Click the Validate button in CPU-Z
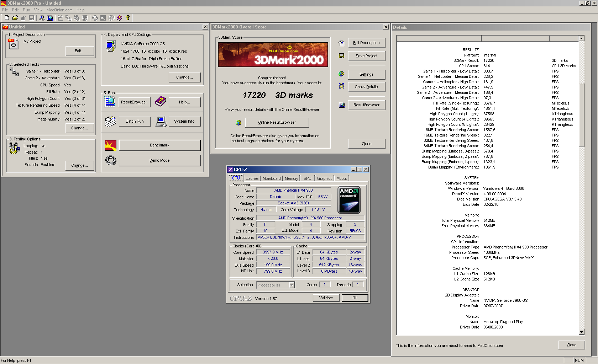This screenshot has height=364, width=598. coord(326,298)
